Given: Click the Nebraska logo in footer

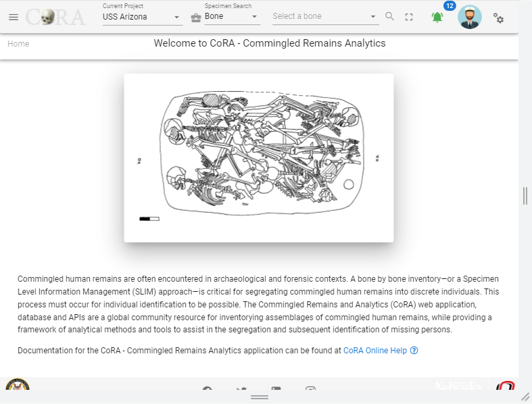Looking at the screenshot, I should coord(458,385).
